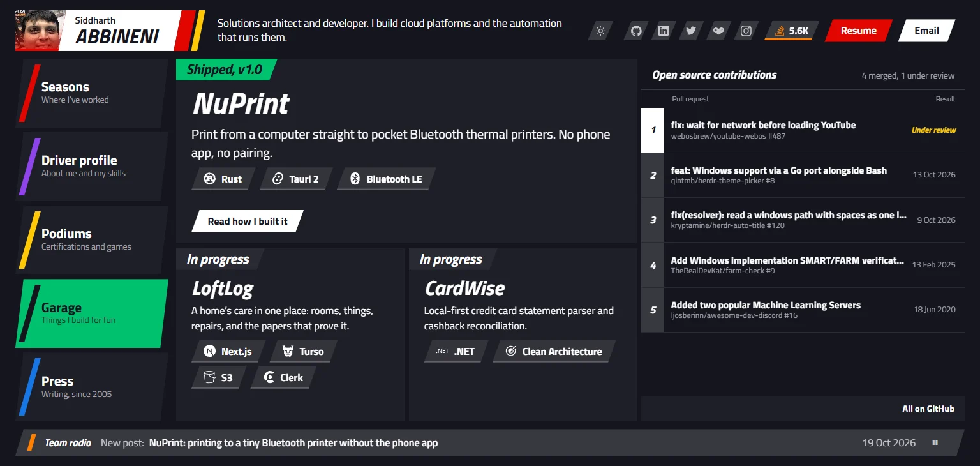Click the Under review status label
The width and height of the screenshot is (980, 466).
point(933,130)
